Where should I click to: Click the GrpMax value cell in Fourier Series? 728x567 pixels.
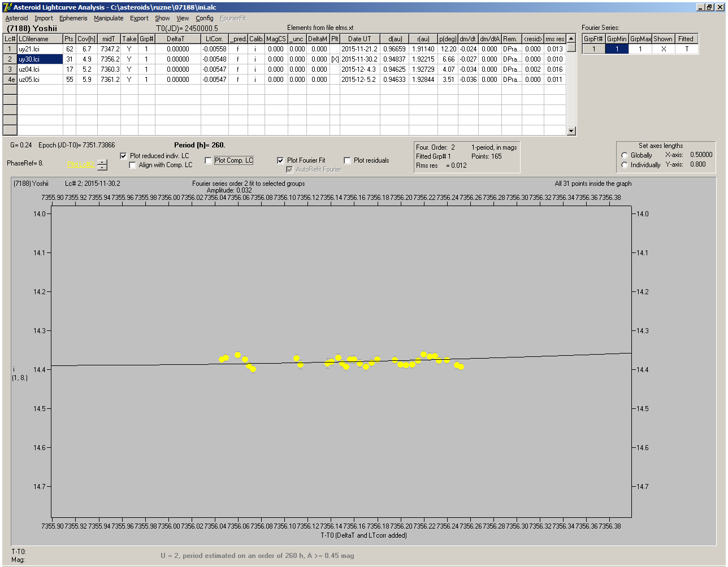coord(640,49)
